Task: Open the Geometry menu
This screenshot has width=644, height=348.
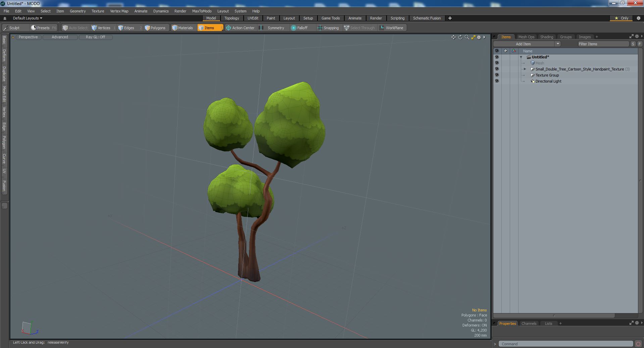Action: (x=78, y=11)
